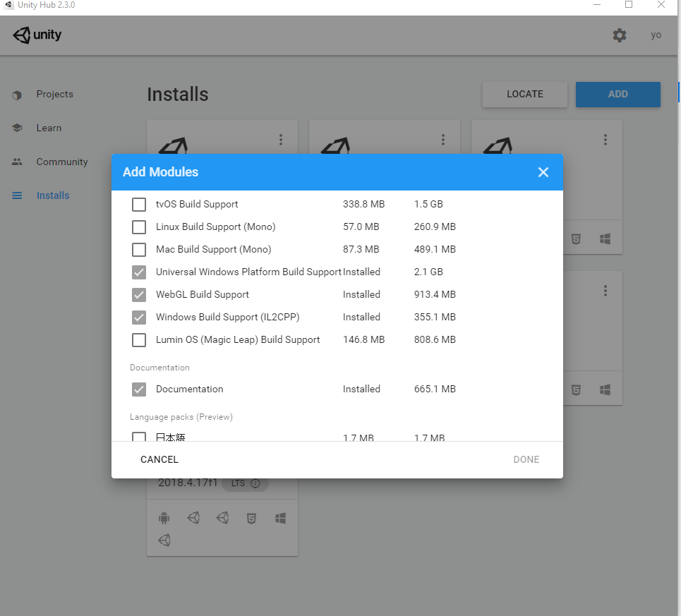Click the 913.4 MB WebGL size
The width and height of the screenshot is (681, 616).
(435, 295)
